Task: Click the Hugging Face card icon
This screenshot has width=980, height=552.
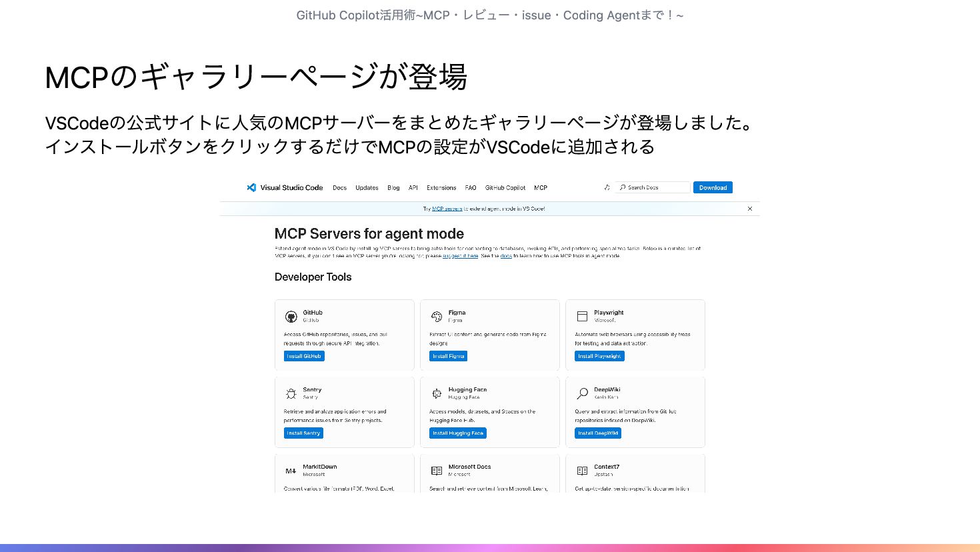Action: [437, 393]
